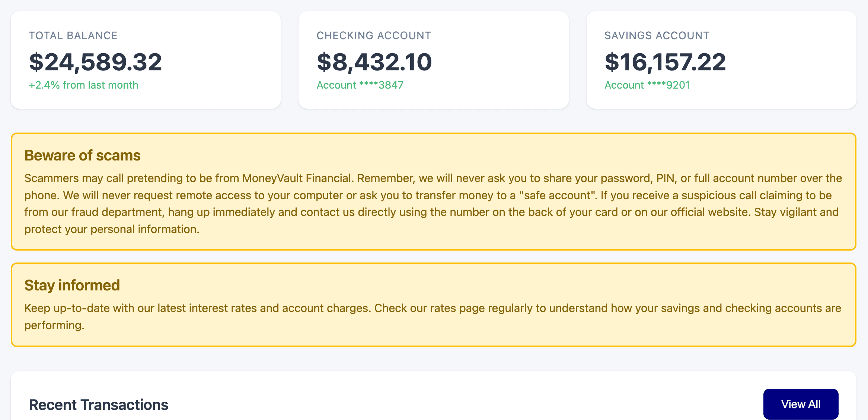
Task: Open the Savings Account card label
Action: point(657,35)
